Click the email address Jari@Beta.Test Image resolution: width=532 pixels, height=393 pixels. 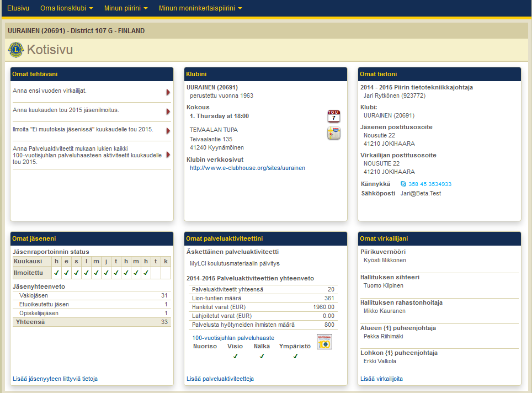pyautogui.click(x=421, y=193)
